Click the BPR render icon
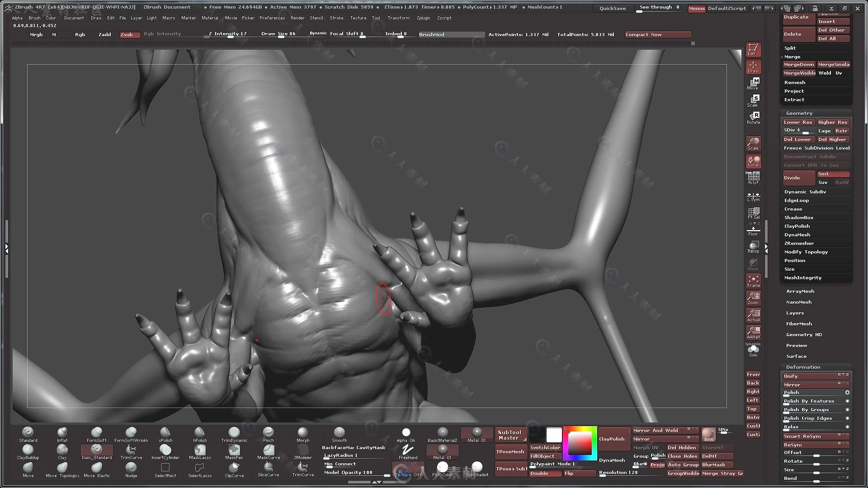This screenshot has height=488, width=868. click(x=709, y=435)
